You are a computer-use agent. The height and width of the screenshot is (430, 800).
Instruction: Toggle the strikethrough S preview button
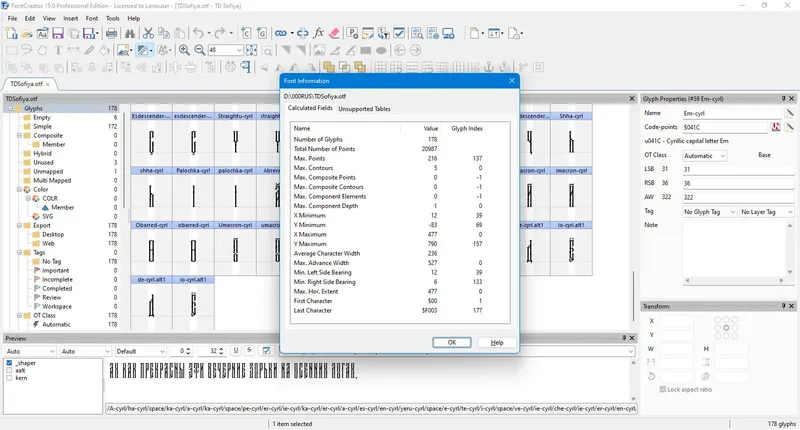(x=249, y=350)
